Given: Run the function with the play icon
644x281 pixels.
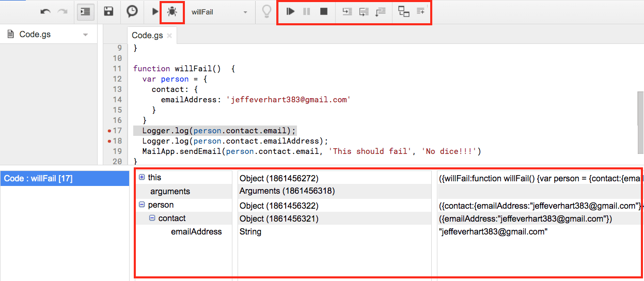Looking at the screenshot, I should [155, 11].
